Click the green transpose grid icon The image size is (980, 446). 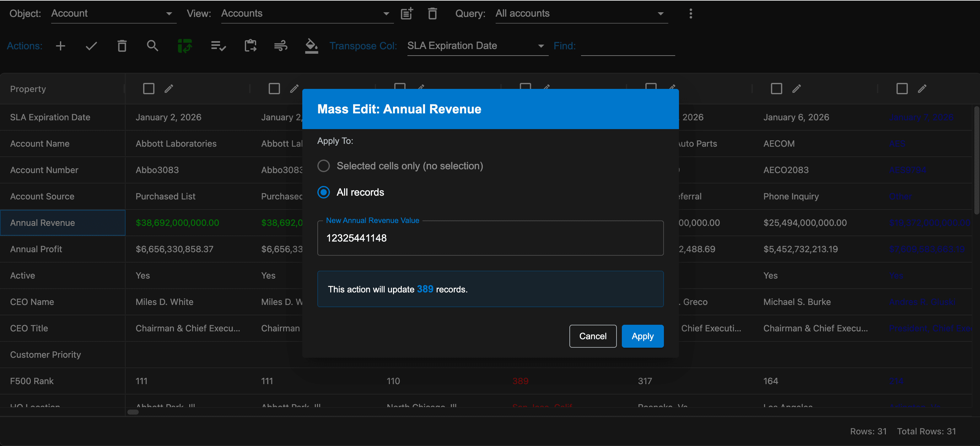[x=185, y=46]
